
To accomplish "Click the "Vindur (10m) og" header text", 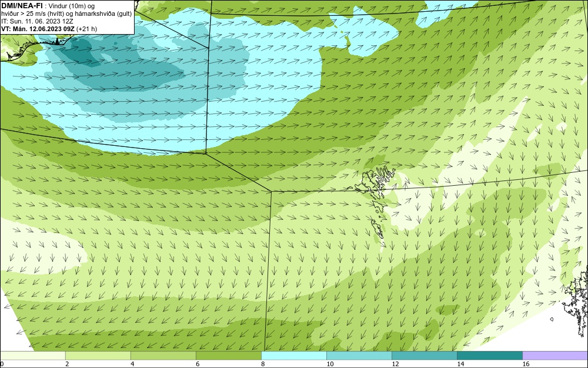I will [72, 6].
